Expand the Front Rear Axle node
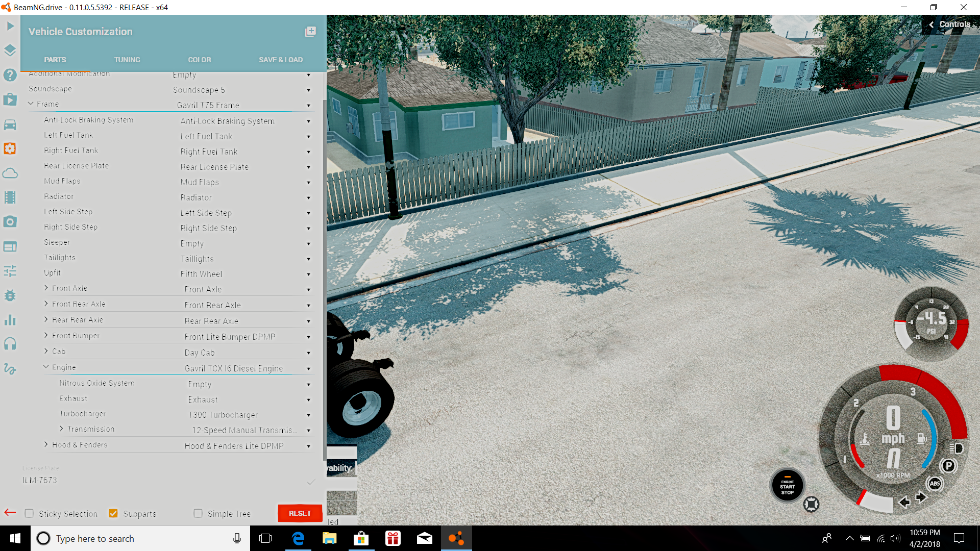 (46, 304)
